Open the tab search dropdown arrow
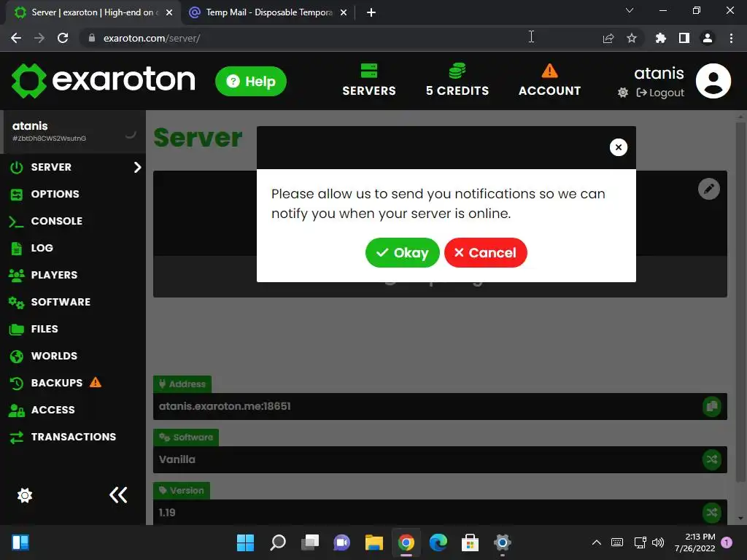This screenshot has height=560, width=747. tap(630, 10)
